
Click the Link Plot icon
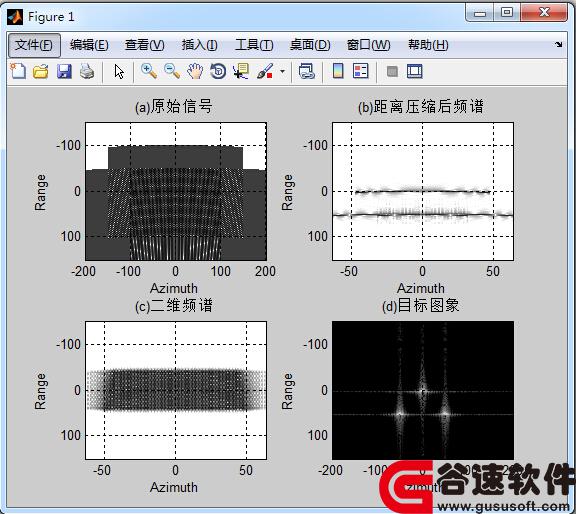click(307, 71)
